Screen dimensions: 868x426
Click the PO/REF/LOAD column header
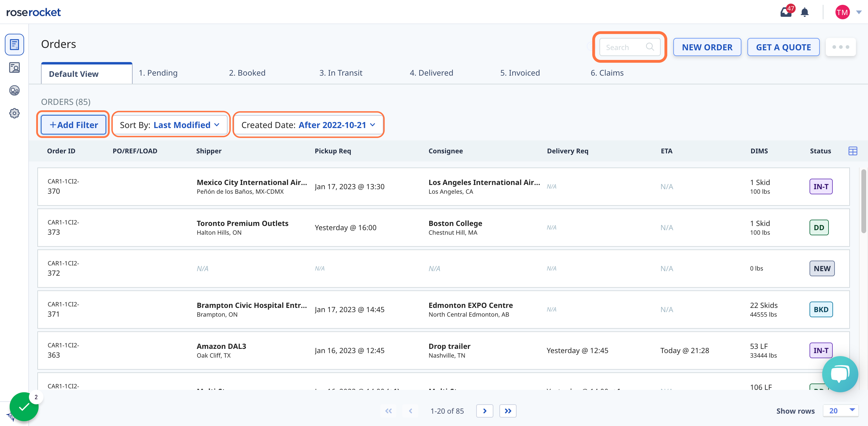[x=135, y=151]
